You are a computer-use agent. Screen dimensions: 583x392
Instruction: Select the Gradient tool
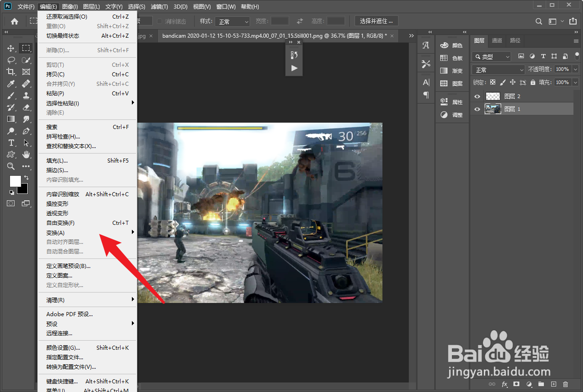[11, 119]
